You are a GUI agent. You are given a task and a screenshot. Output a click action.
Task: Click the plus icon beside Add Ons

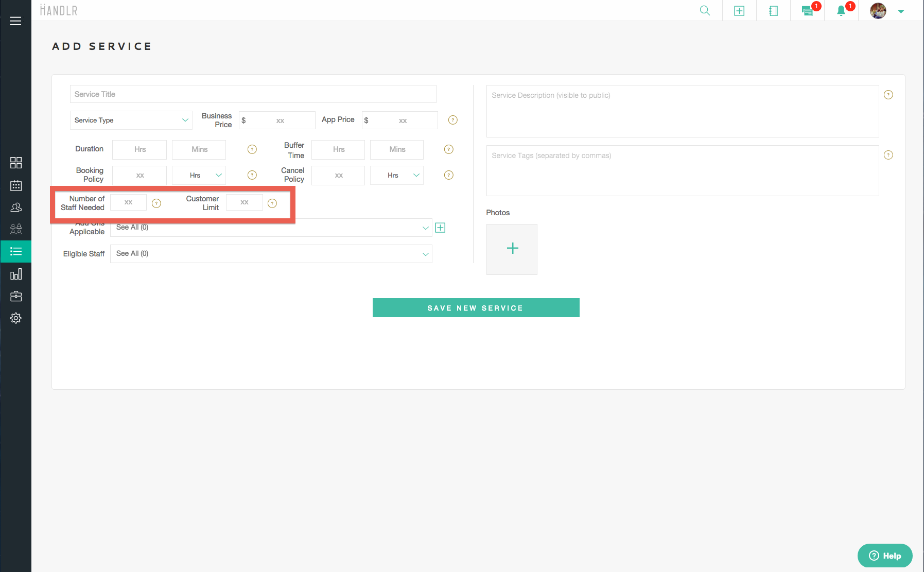pyautogui.click(x=440, y=228)
